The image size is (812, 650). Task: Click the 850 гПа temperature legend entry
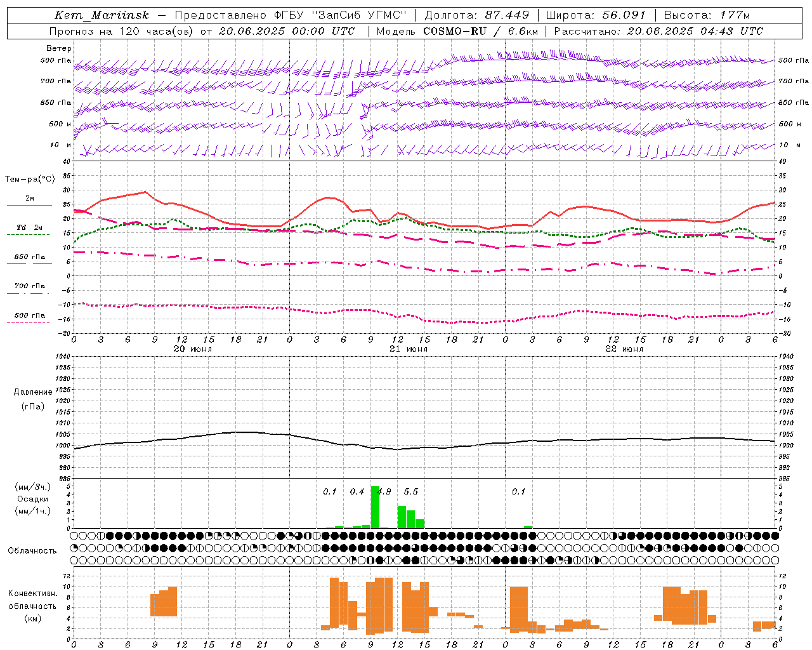click(29, 258)
